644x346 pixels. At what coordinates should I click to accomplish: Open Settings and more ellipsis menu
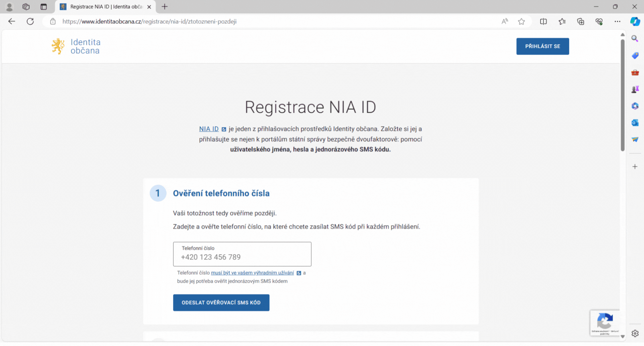pyautogui.click(x=618, y=21)
